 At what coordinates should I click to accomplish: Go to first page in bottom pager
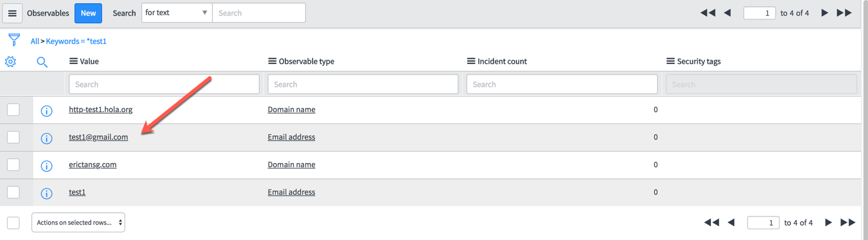point(712,222)
